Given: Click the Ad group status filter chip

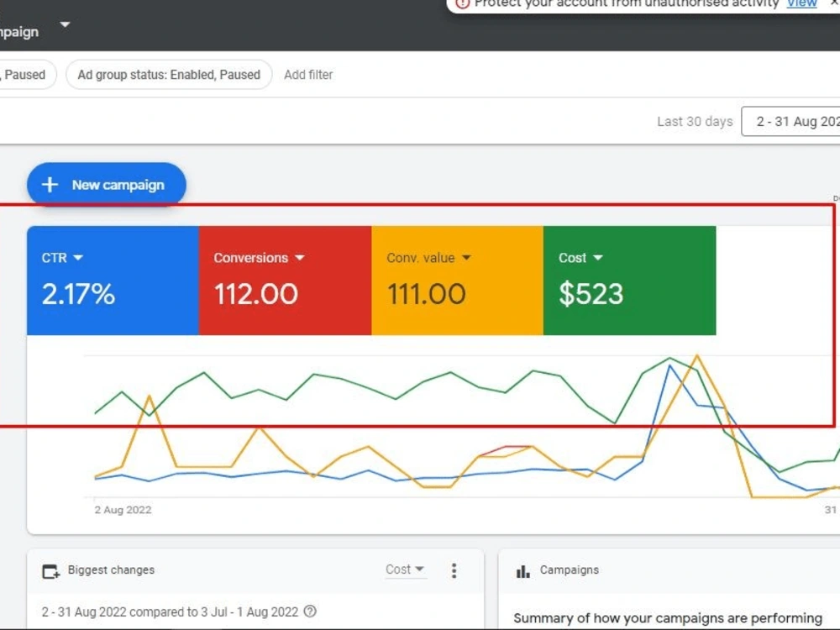Looking at the screenshot, I should click(x=169, y=75).
